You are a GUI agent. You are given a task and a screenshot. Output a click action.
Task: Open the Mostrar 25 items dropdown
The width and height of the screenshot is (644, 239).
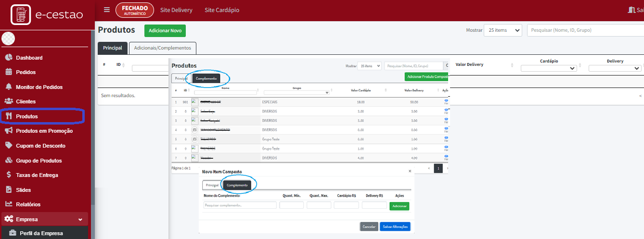pos(502,30)
